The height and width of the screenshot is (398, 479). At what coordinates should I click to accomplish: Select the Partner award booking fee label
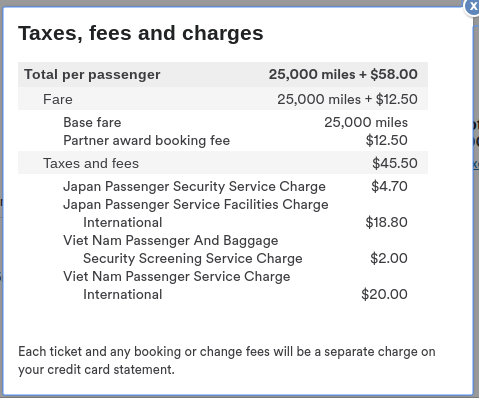coord(146,140)
